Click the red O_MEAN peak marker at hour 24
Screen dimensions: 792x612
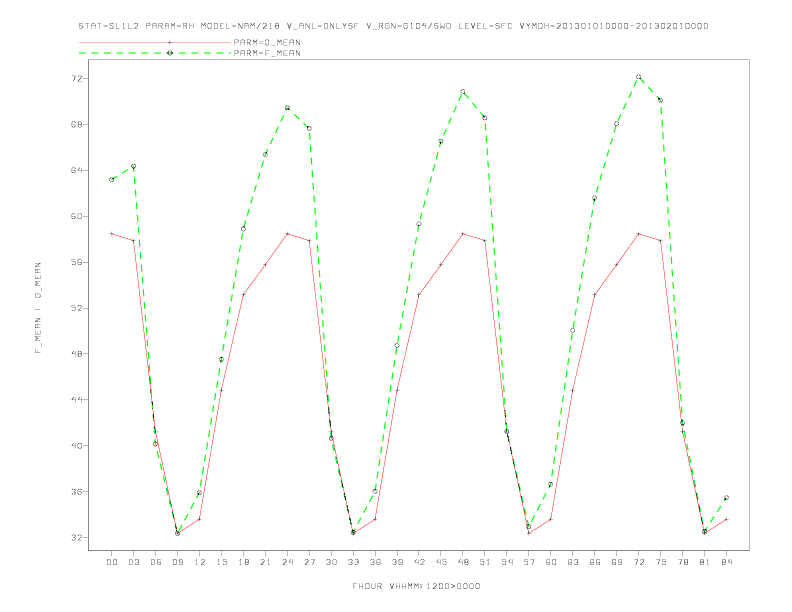pyautogui.click(x=287, y=234)
